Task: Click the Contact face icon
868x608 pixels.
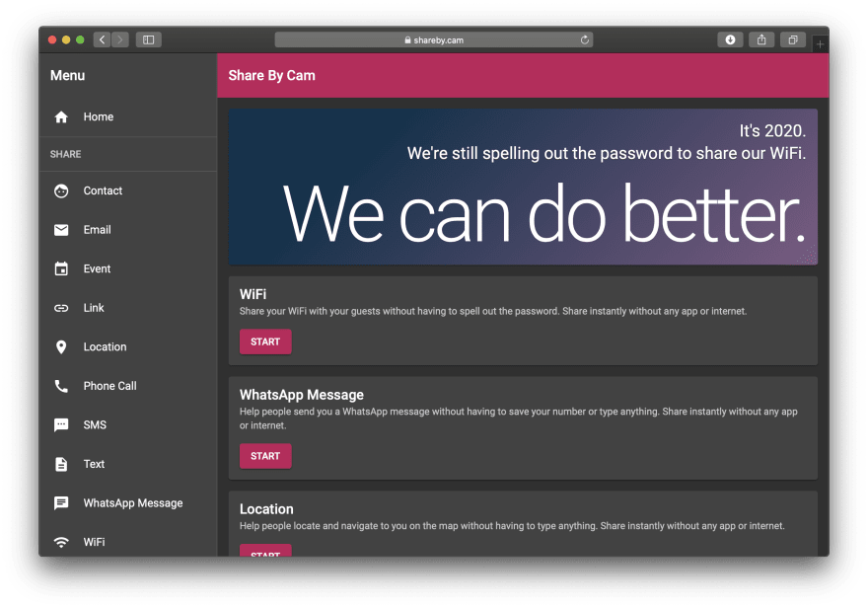Action: pos(61,191)
